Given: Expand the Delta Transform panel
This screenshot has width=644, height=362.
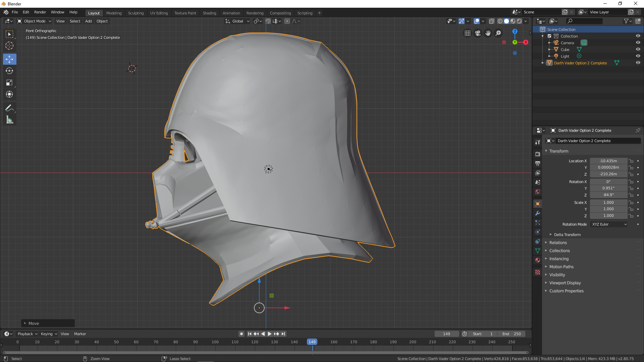Looking at the screenshot, I should [x=567, y=235].
